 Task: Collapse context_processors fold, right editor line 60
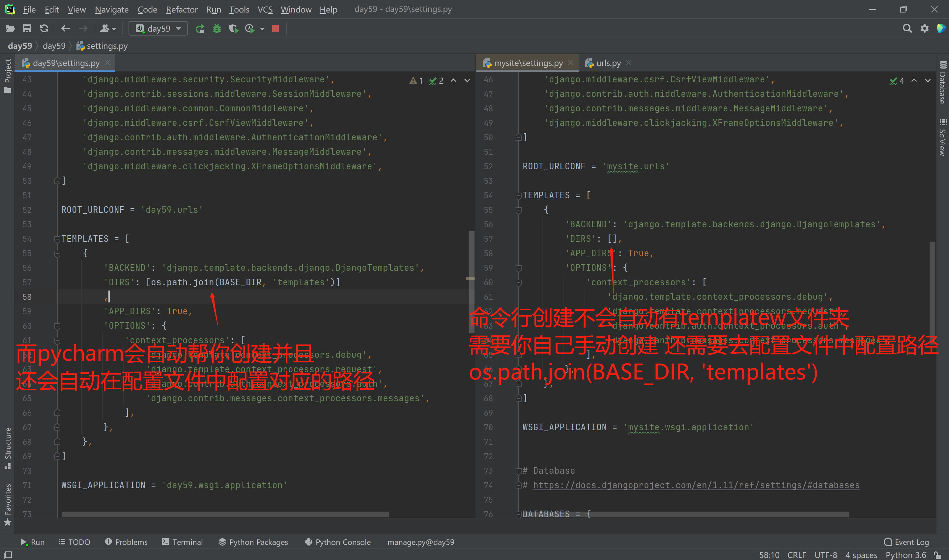(519, 282)
